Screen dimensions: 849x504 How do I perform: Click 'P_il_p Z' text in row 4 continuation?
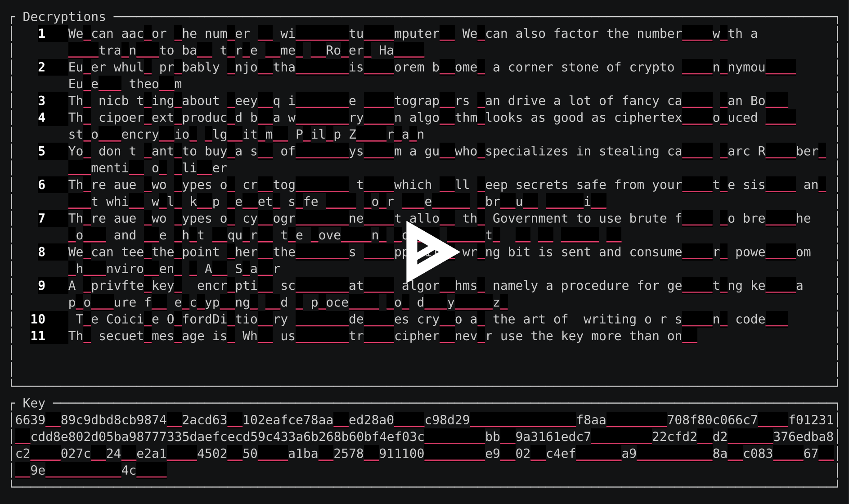click(326, 135)
